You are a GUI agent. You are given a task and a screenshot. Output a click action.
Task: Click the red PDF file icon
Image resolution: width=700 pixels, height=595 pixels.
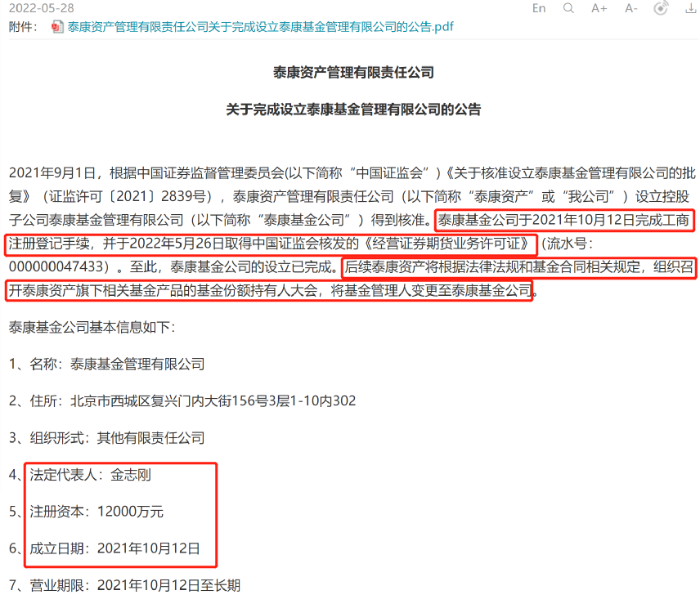pyautogui.click(x=56, y=27)
